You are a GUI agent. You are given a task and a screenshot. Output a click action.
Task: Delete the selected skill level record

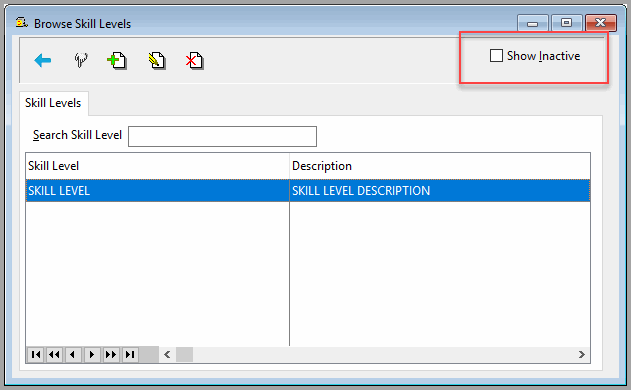pyautogui.click(x=195, y=61)
